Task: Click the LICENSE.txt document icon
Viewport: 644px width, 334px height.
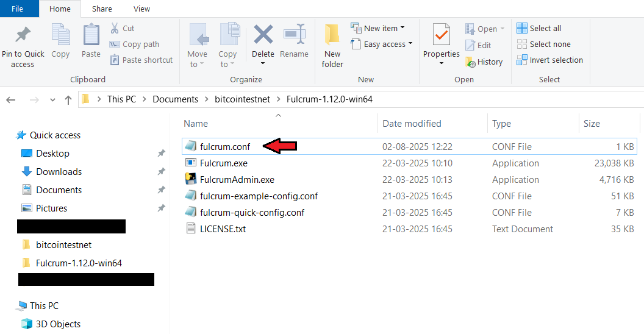Action: [190, 228]
